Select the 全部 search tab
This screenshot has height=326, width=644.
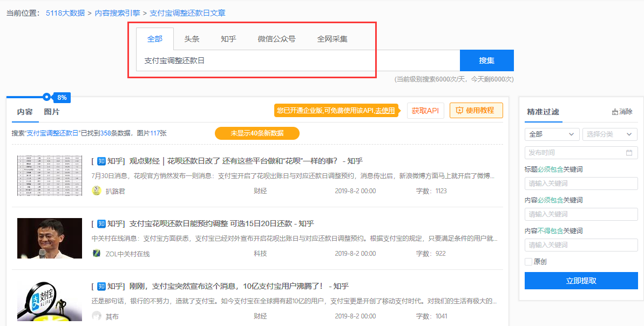click(x=155, y=39)
